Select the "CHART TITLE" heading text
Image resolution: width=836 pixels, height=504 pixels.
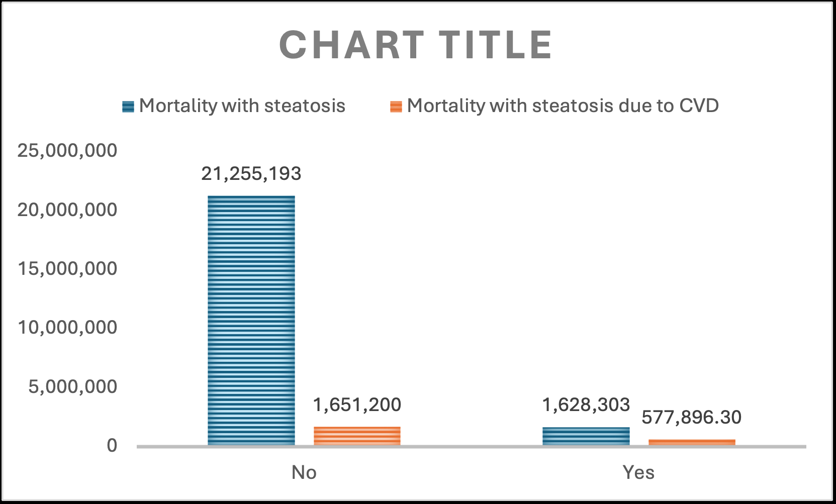416,45
